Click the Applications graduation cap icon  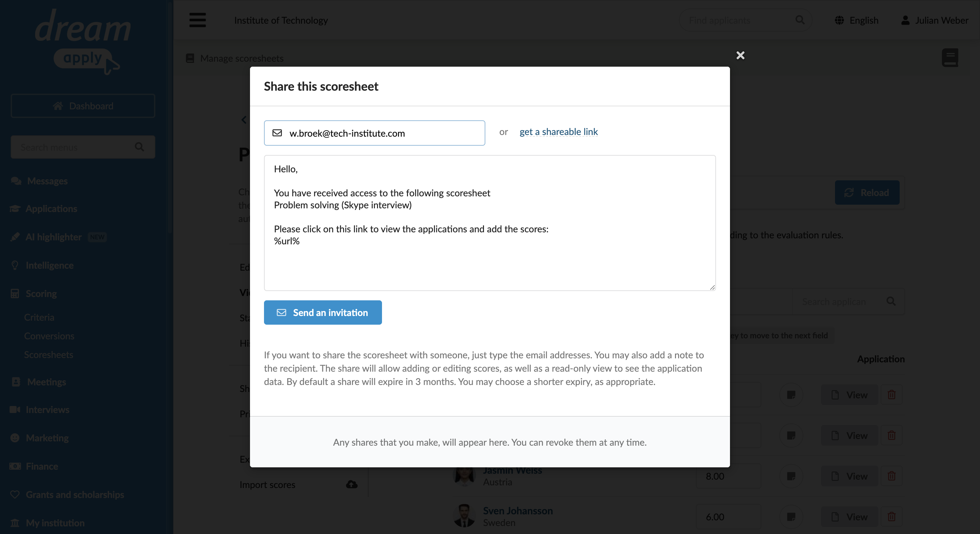coord(15,209)
